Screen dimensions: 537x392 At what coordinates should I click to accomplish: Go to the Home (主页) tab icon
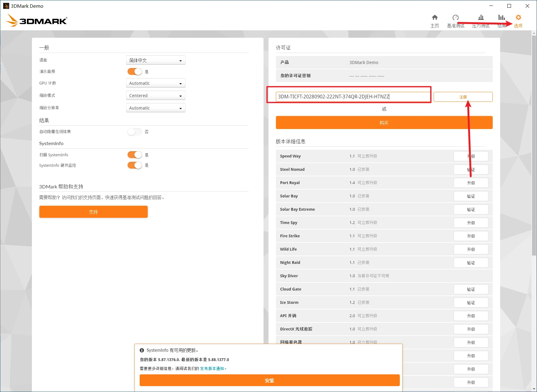[435, 17]
